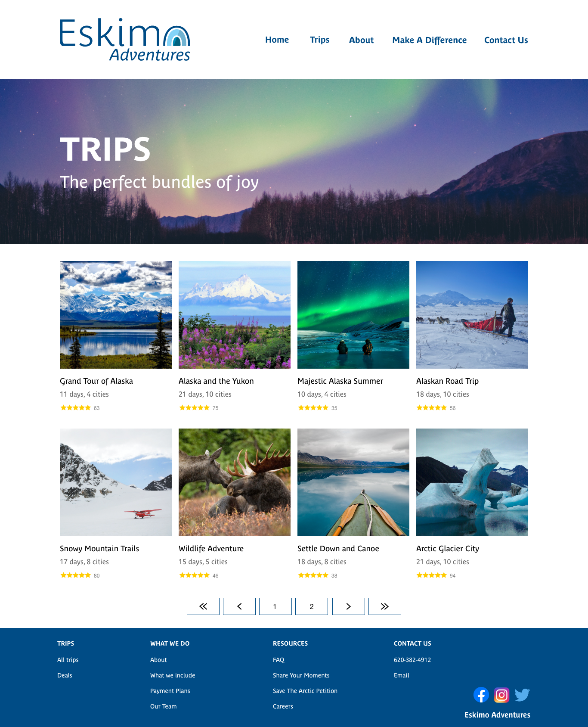The image size is (588, 727).
Task: Open Make A Difference in navigation
Action: point(430,40)
